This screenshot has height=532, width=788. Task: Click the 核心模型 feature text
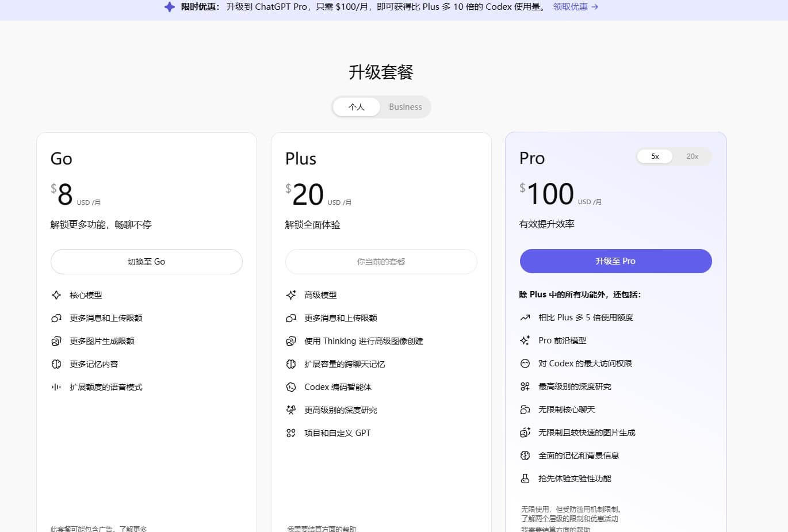(86, 295)
